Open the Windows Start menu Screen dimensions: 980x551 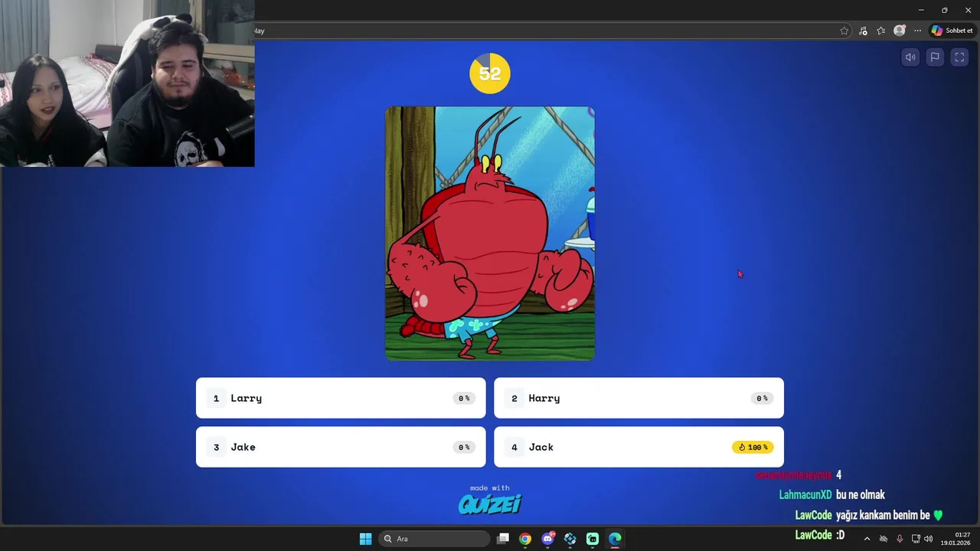point(365,539)
